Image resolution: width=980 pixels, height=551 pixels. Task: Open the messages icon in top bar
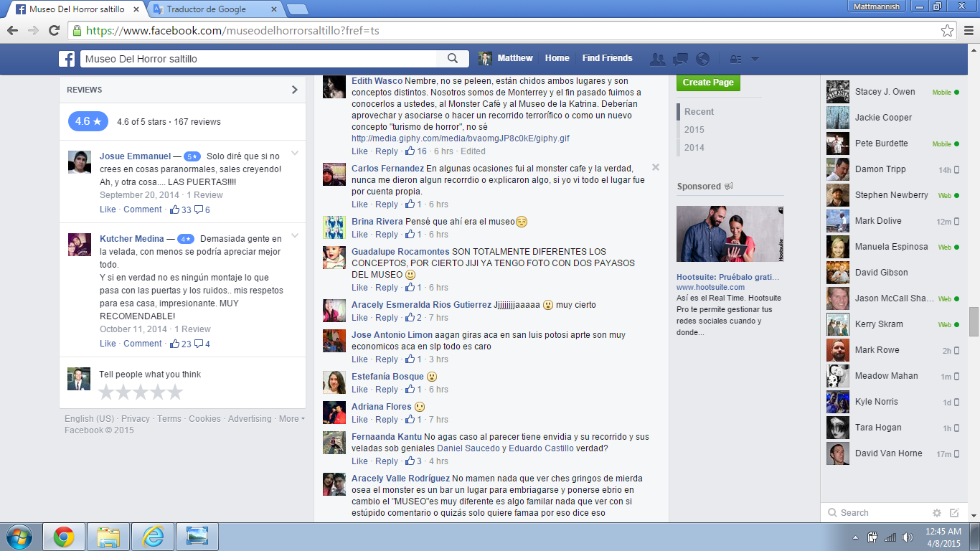click(680, 59)
